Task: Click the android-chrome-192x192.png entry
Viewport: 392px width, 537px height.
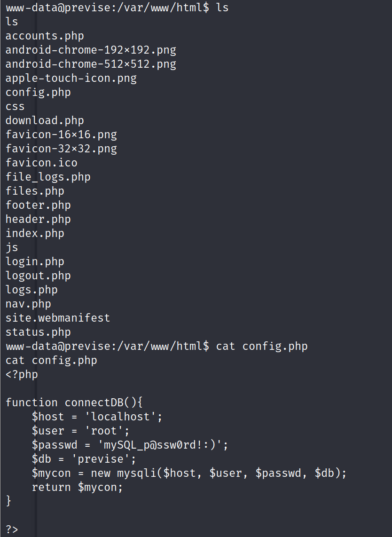Action: [91, 50]
